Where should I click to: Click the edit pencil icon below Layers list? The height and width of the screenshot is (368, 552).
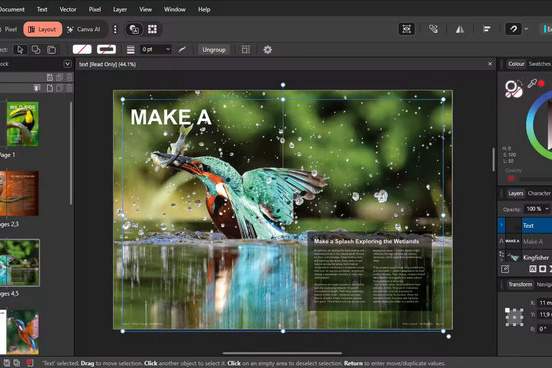click(505, 269)
